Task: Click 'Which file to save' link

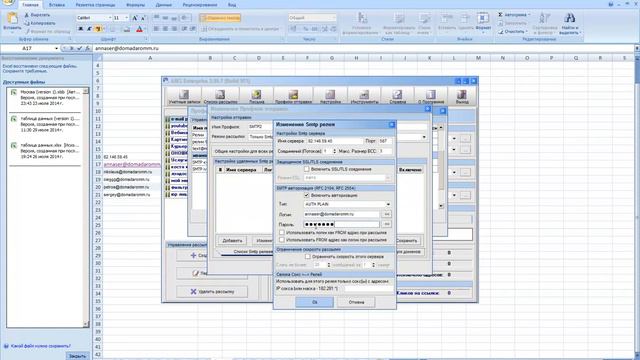Action: tap(40, 346)
